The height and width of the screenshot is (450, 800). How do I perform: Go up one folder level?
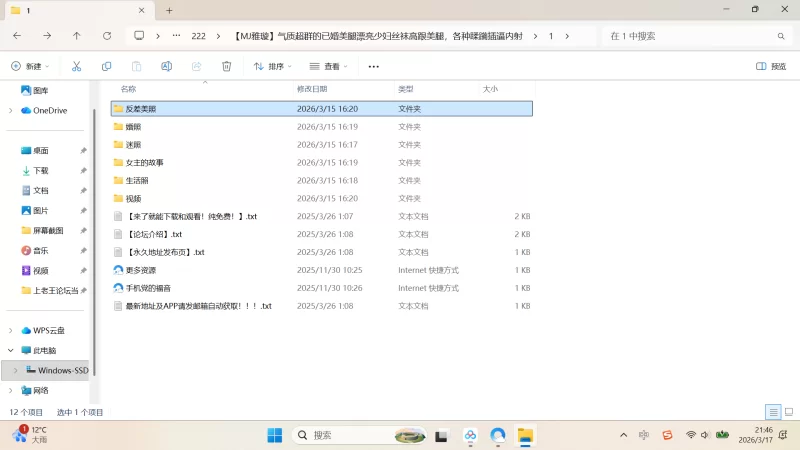coord(77,36)
